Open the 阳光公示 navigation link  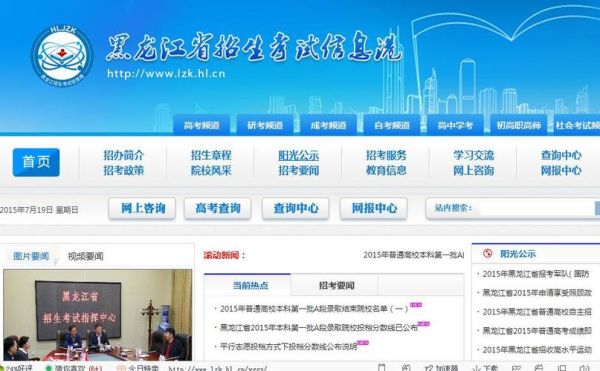click(298, 155)
